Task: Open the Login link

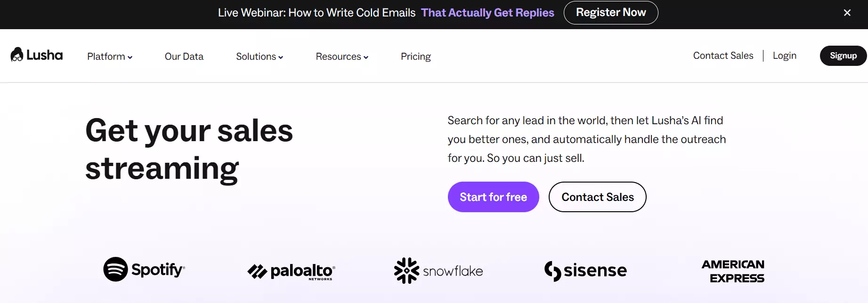Action: pyautogui.click(x=785, y=56)
